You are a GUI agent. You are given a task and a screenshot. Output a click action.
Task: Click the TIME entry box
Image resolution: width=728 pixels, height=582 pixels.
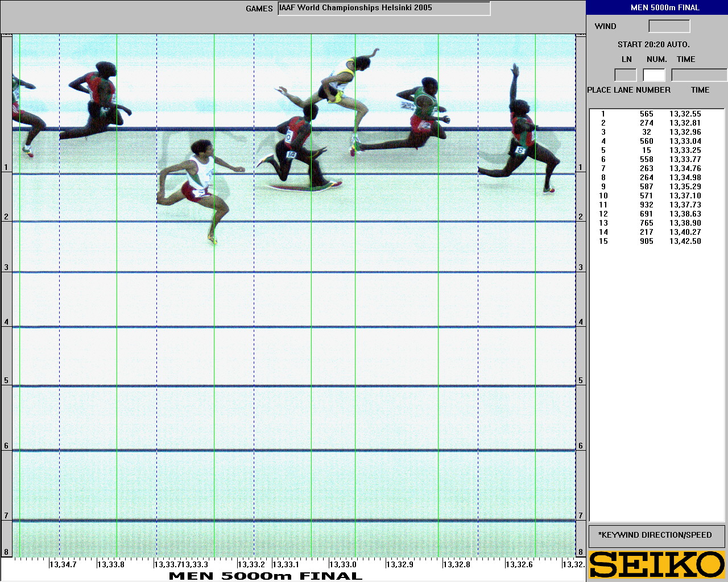(x=698, y=75)
